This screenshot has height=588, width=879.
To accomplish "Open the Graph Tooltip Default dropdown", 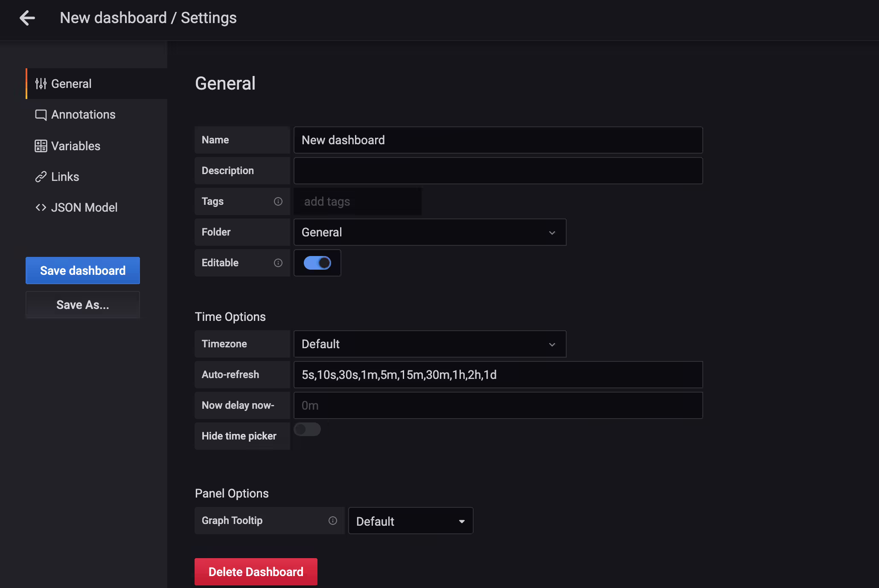I will tap(410, 521).
